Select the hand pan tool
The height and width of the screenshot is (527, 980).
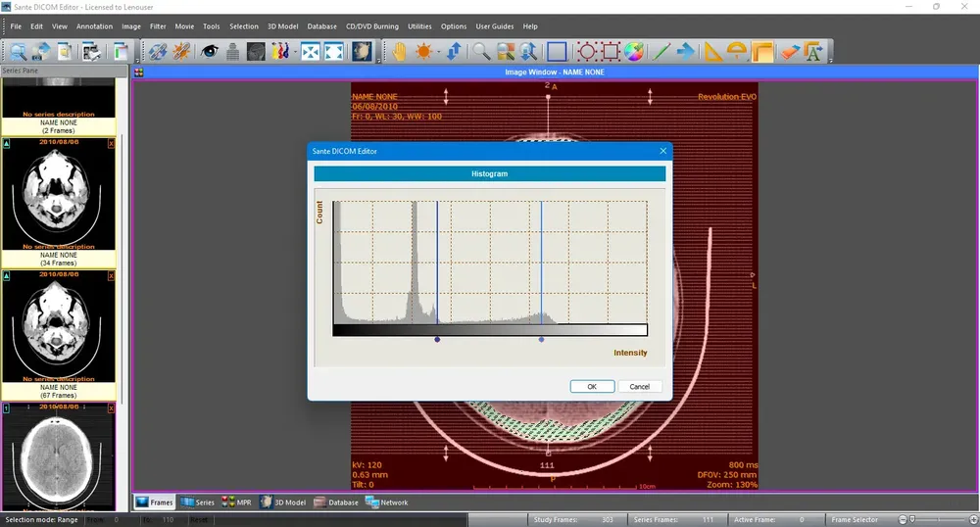(x=400, y=52)
